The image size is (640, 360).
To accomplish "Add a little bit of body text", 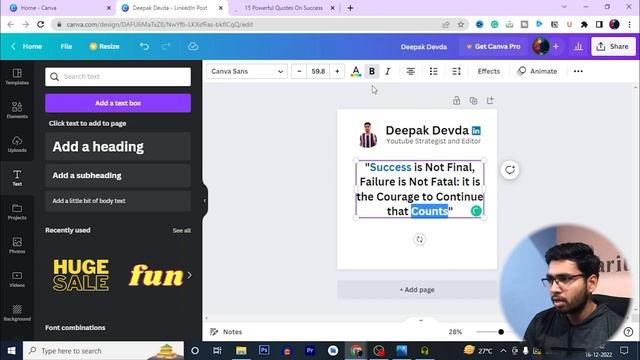I will tap(118, 201).
